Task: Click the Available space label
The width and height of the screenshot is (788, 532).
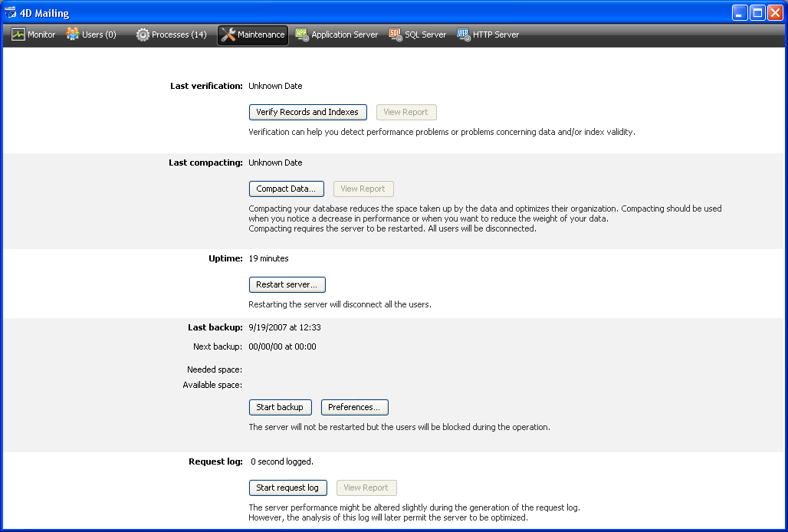Action: 212,386
